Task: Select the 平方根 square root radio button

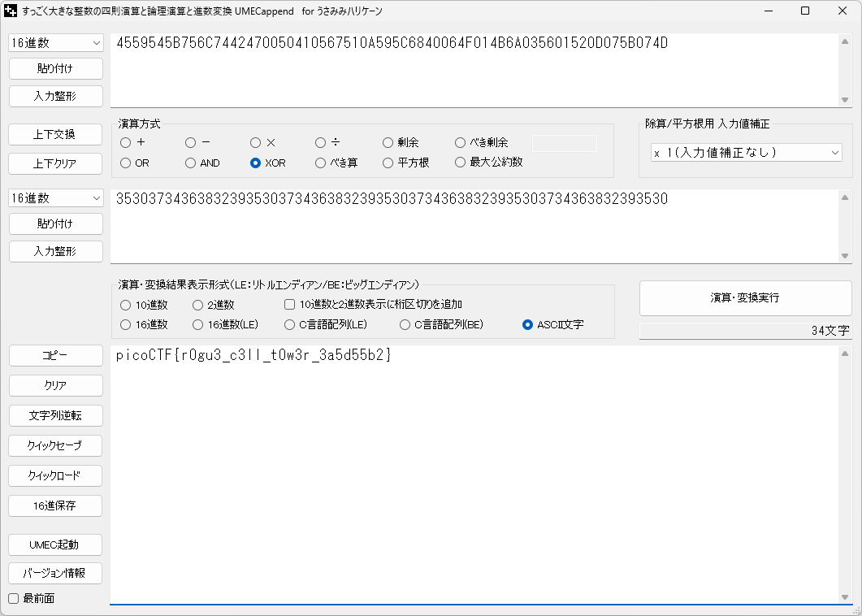Action: point(388,163)
